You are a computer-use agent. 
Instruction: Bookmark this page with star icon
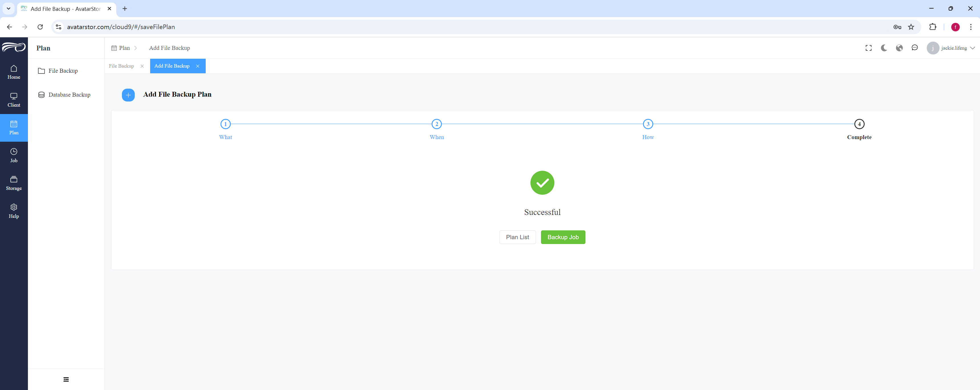pyautogui.click(x=911, y=27)
